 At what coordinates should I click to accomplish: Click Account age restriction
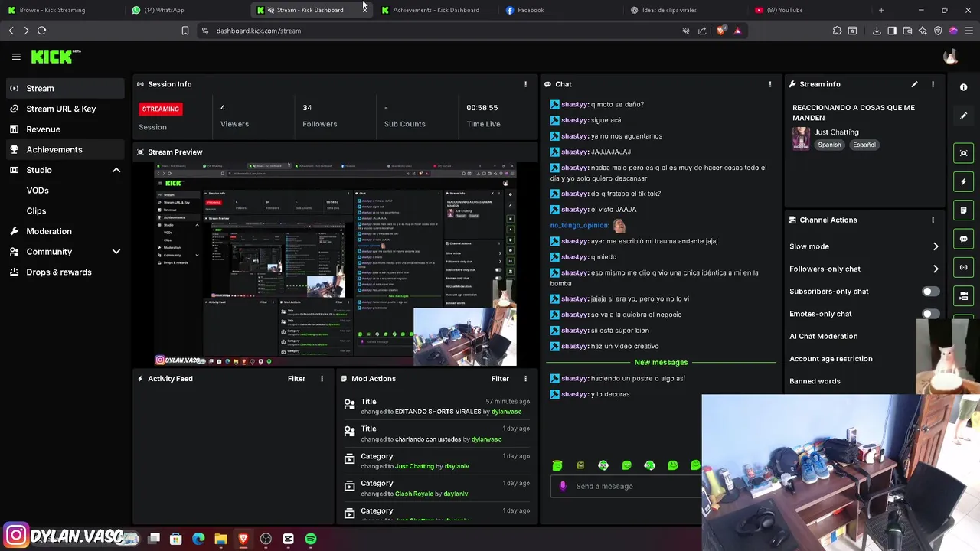click(x=831, y=359)
